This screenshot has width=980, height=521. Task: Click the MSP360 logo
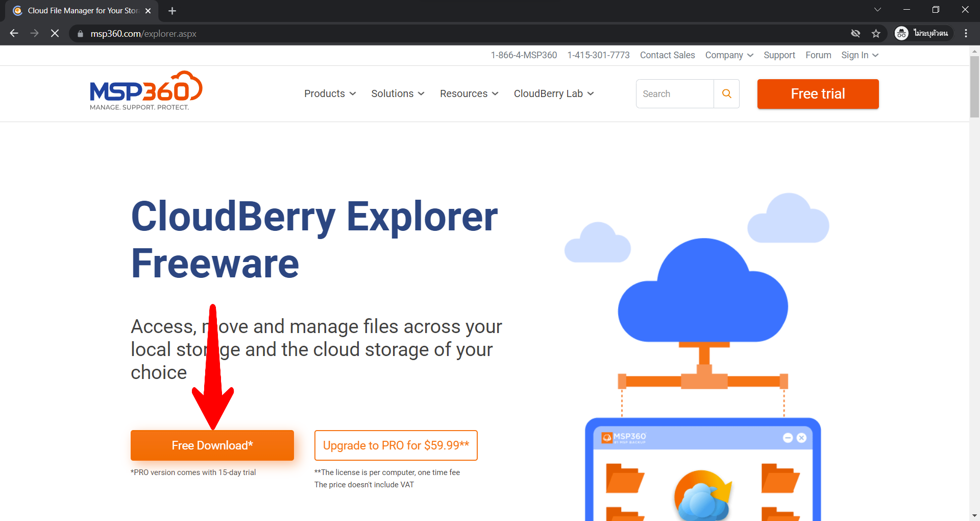[x=146, y=90]
